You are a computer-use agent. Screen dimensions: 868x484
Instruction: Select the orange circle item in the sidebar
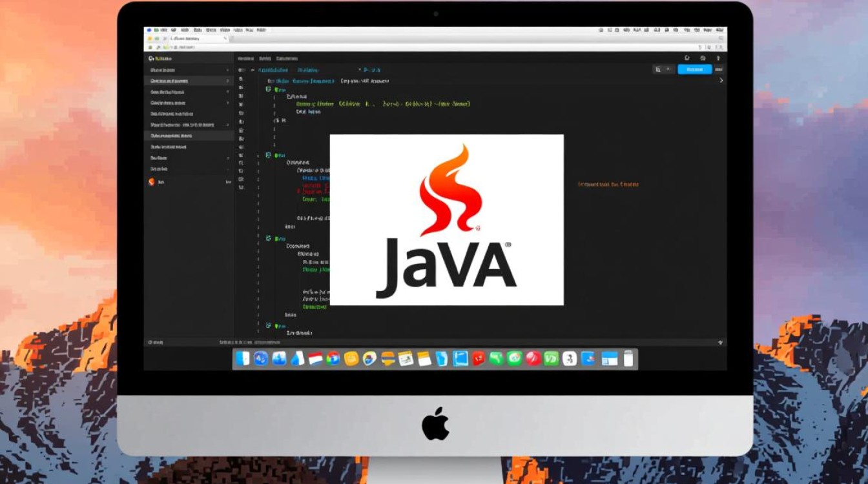pyautogui.click(x=152, y=182)
